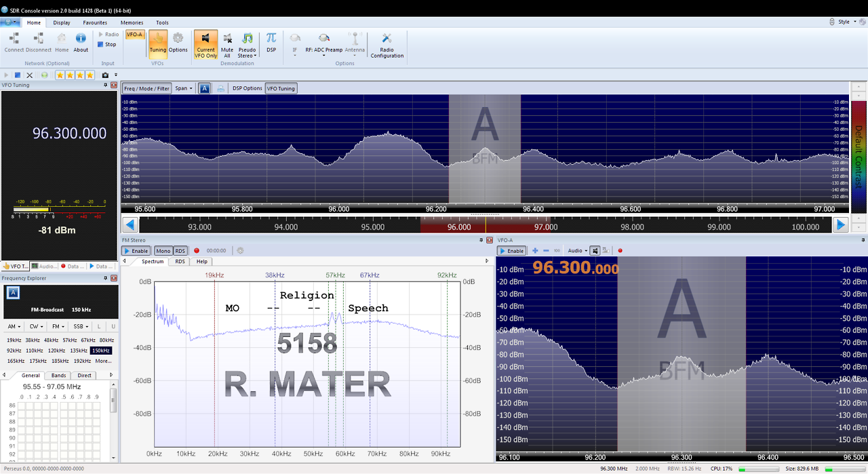868x474 pixels.
Task: Toggle VFO Tuning panel button
Action: point(281,88)
